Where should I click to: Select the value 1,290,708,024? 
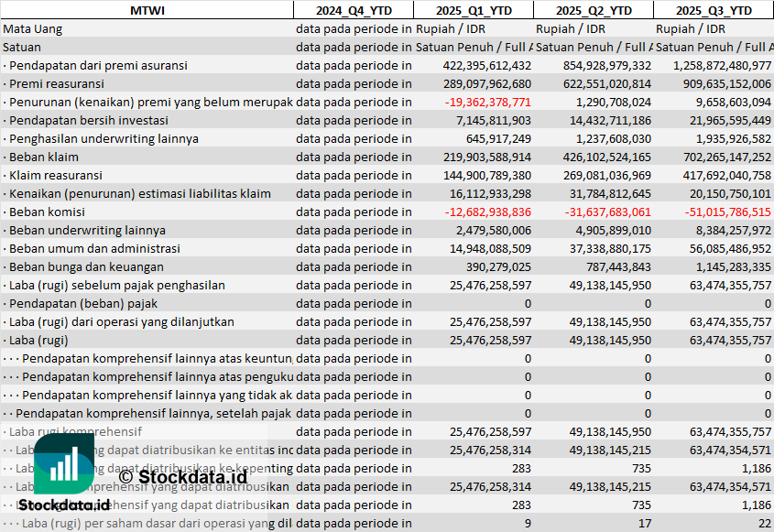[x=614, y=103]
